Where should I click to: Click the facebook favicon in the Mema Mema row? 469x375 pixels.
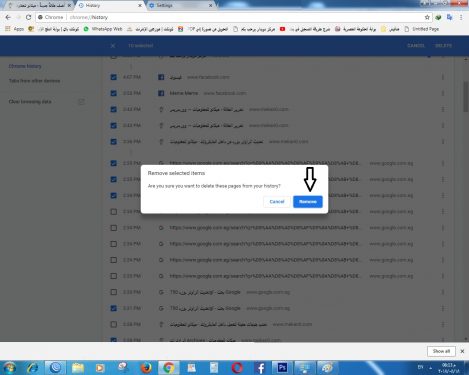(161, 93)
